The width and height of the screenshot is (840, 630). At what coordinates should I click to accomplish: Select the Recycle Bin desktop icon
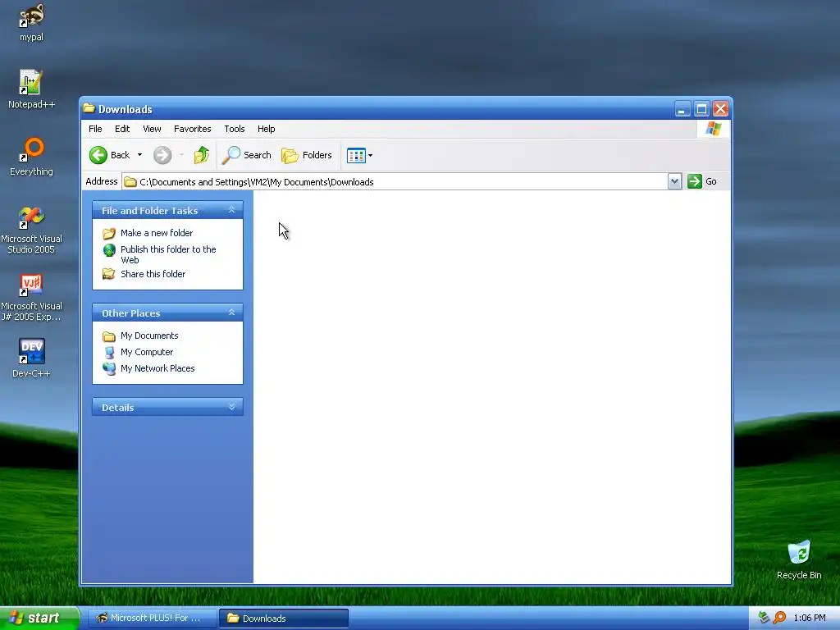pos(799,559)
